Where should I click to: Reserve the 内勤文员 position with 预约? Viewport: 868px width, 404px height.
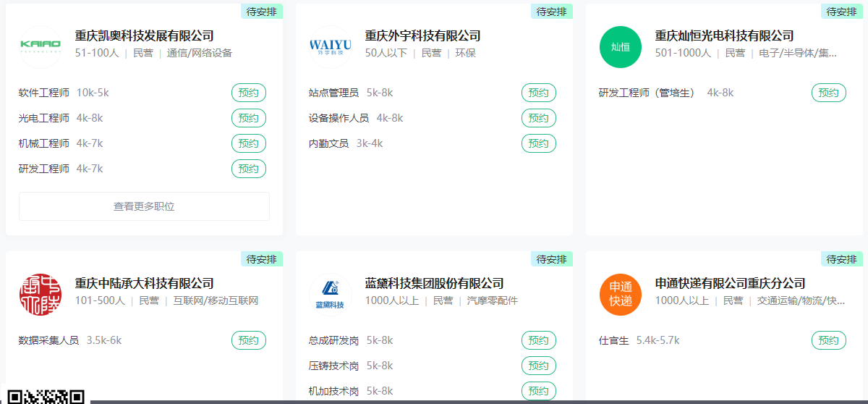539,143
